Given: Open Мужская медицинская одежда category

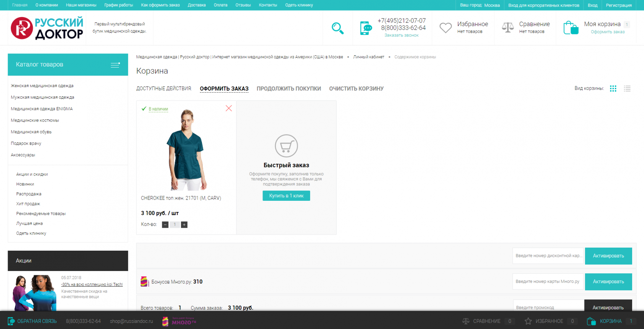Looking at the screenshot, I should [x=43, y=98].
